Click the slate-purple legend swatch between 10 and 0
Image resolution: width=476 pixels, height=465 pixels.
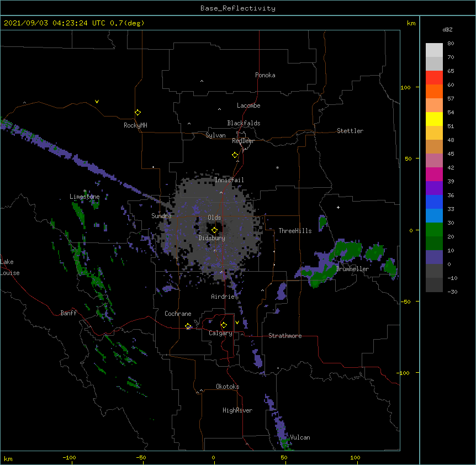(x=434, y=257)
